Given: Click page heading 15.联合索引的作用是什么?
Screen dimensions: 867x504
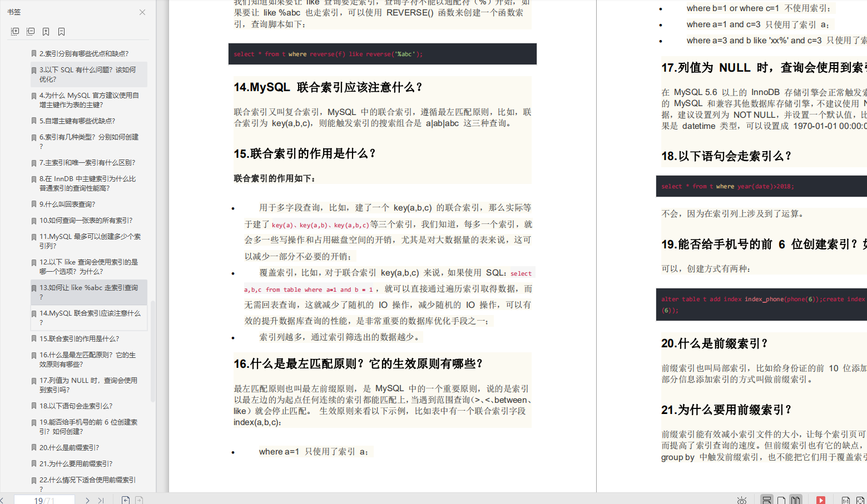Looking at the screenshot, I should point(305,153).
